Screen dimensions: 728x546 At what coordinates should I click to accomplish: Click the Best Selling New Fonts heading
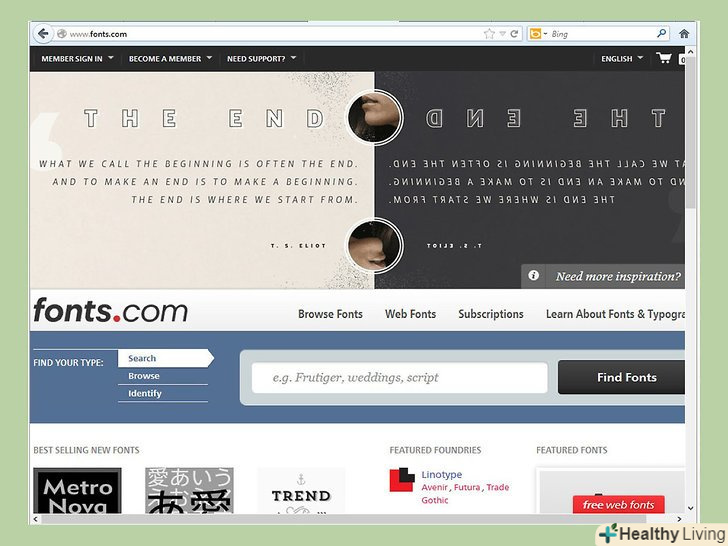[x=86, y=450]
